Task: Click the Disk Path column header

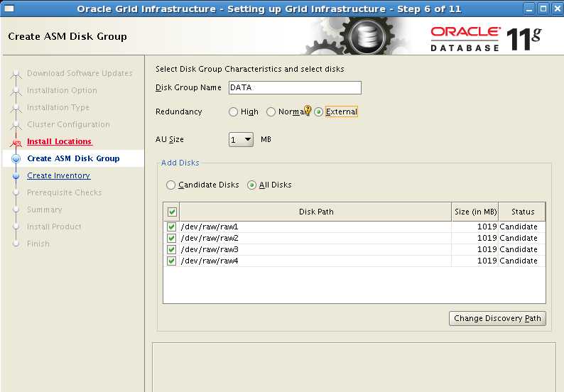Action: [x=316, y=212]
